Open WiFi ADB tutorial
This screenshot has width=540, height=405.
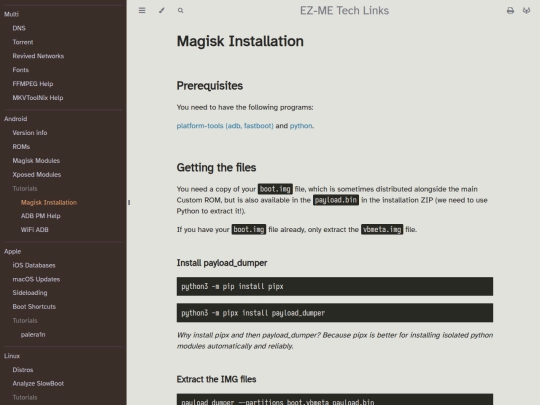34,230
